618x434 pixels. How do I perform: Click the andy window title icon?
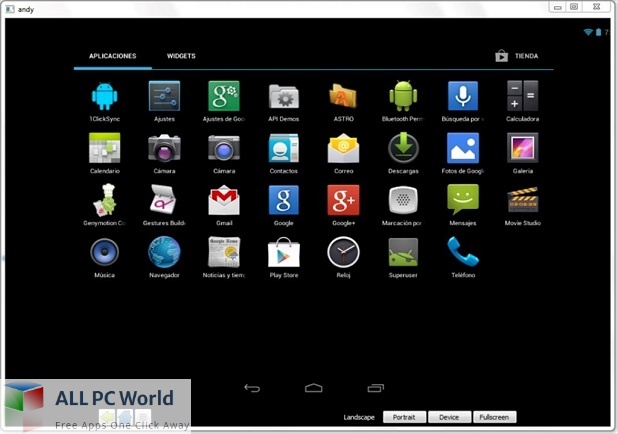pos(10,9)
